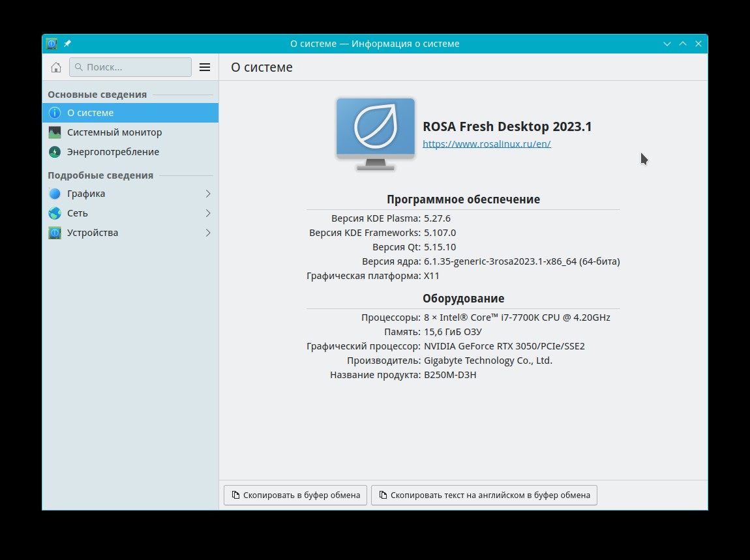Click the pin icon in the title bar
The image size is (750, 560).
pos(67,44)
